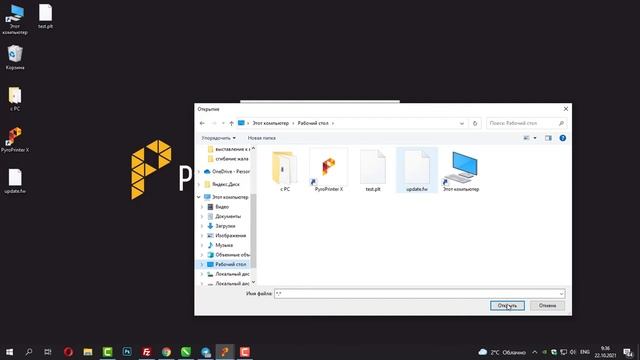This screenshot has width=640, height=360.
Task: Click the navigation tree scrollbar up arrow
Action: (253, 149)
